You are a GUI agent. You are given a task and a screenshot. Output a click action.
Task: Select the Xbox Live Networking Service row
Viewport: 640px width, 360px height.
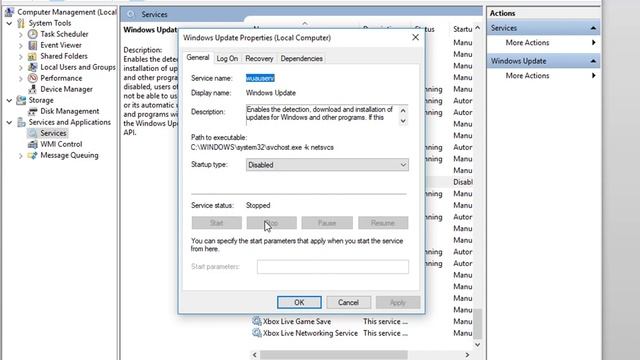point(362,333)
